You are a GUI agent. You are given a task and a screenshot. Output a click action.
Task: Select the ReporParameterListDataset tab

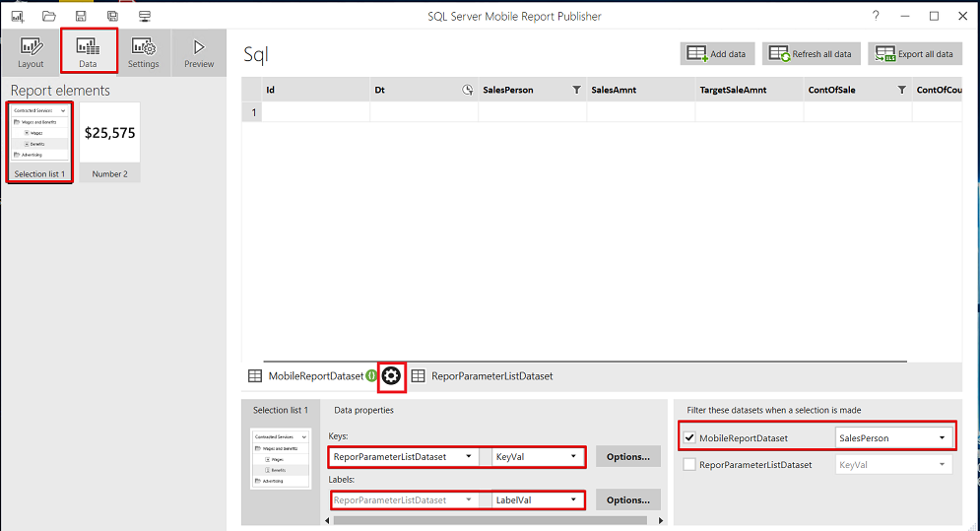click(x=482, y=376)
